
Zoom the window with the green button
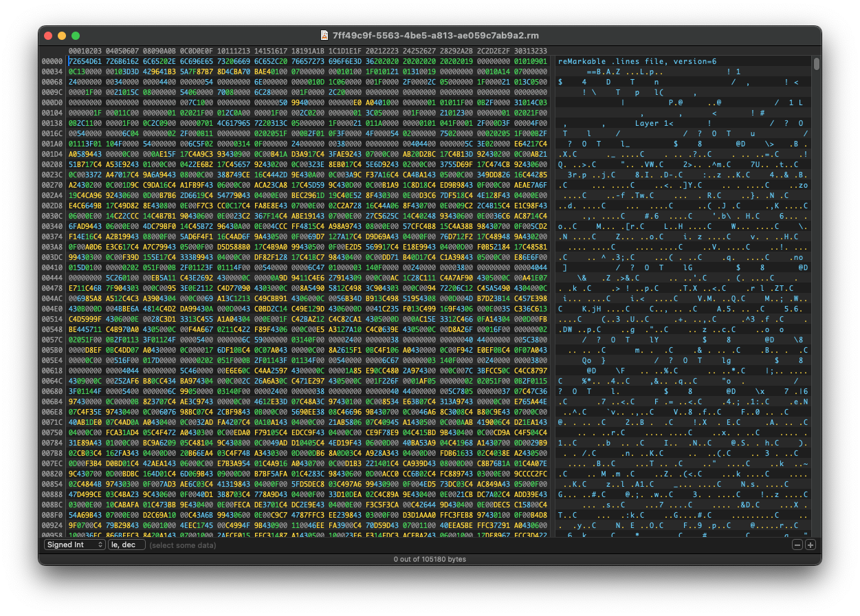[76, 36]
